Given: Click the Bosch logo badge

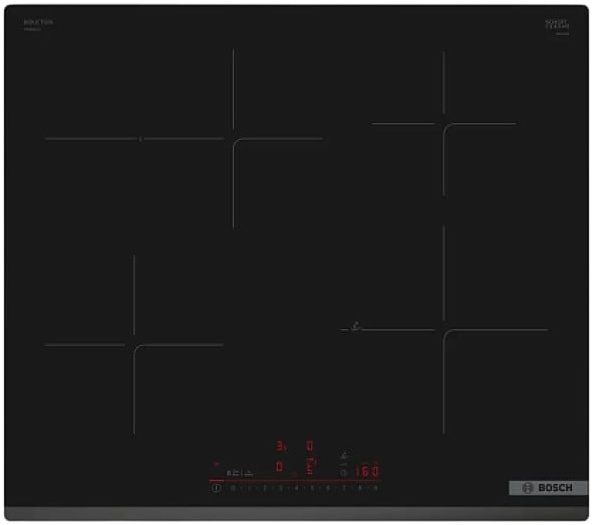Looking at the screenshot, I should tap(548, 488).
